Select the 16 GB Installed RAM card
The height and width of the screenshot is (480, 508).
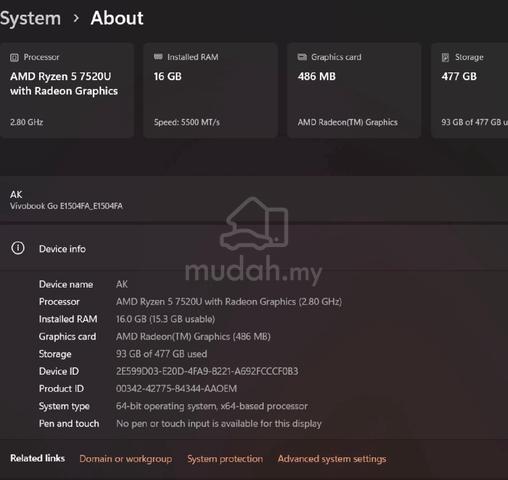211,90
